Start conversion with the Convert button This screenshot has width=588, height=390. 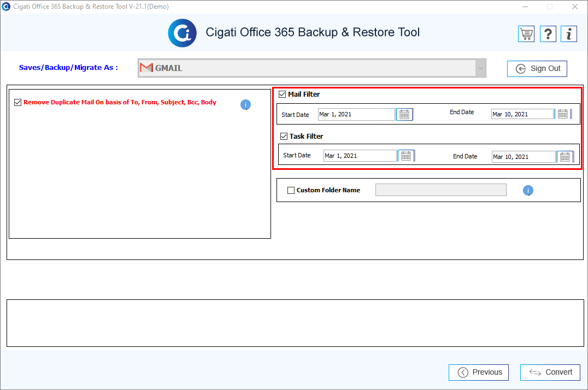pos(550,373)
